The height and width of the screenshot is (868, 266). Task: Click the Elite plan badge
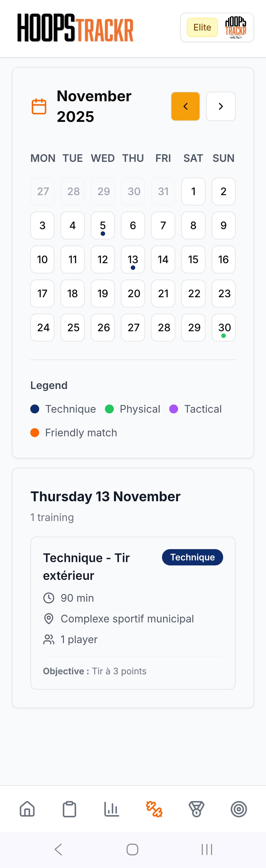point(202,28)
